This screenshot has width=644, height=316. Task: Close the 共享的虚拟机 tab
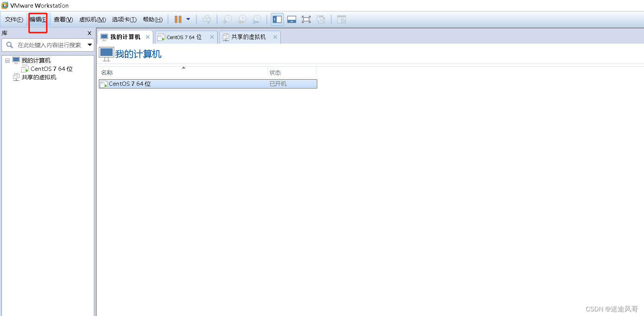click(275, 37)
